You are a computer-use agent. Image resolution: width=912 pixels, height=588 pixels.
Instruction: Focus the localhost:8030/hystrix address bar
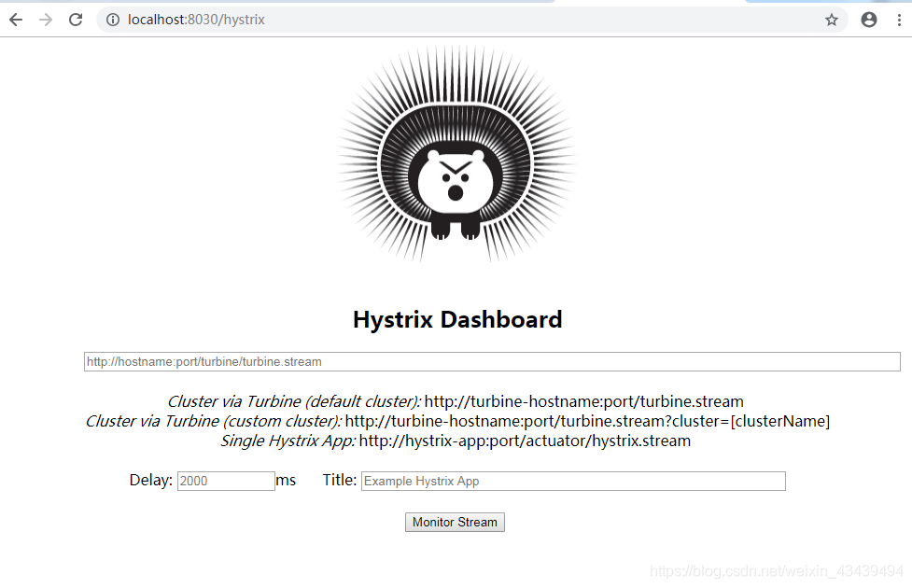pyautogui.click(x=471, y=20)
